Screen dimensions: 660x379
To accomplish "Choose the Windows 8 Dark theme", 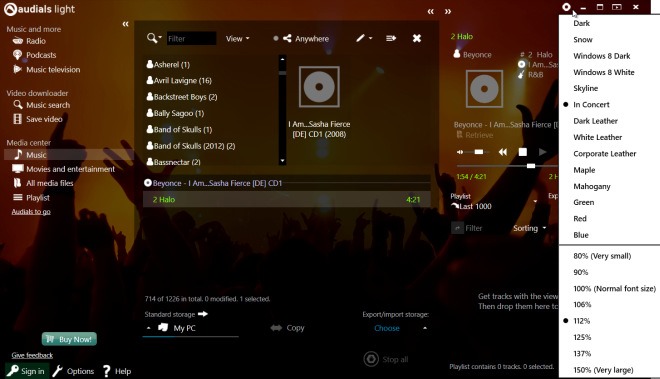I will (601, 56).
